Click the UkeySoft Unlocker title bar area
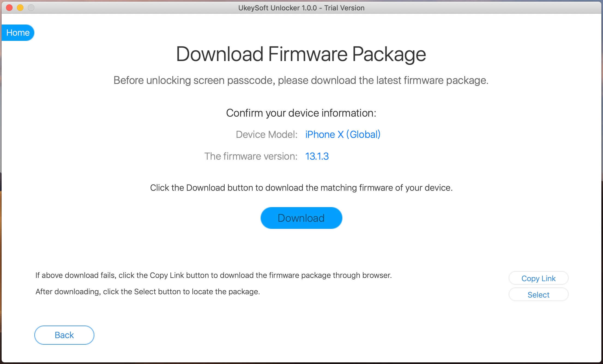 (x=301, y=8)
